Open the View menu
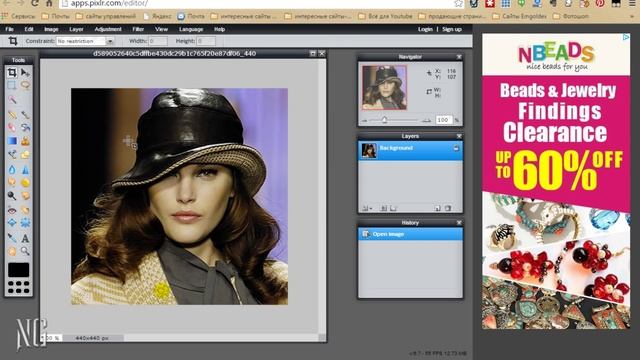The height and width of the screenshot is (360, 640). click(x=161, y=29)
